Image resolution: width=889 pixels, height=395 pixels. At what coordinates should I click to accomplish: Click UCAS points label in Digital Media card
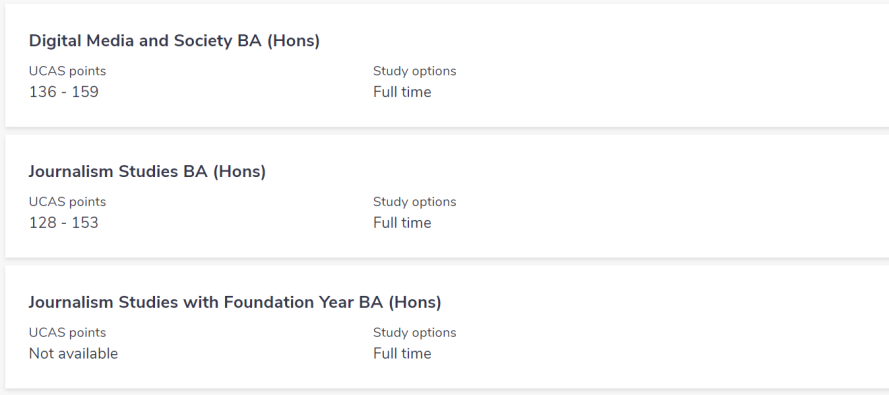67,71
